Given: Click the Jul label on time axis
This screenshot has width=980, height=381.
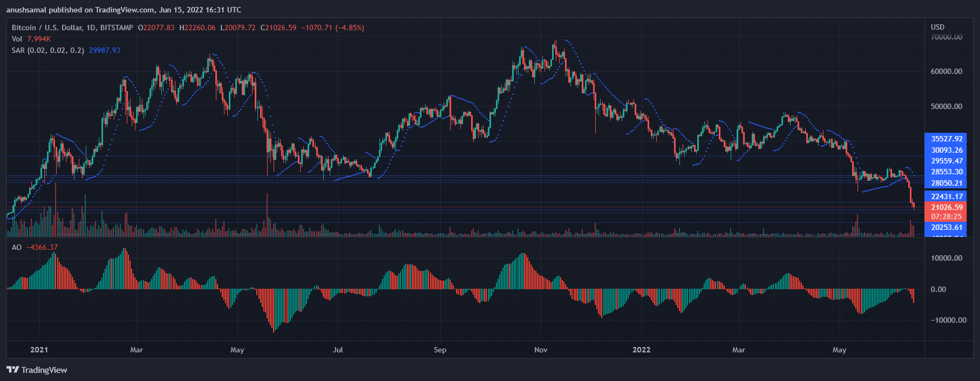Looking at the screenshot, I should (338, 350).
